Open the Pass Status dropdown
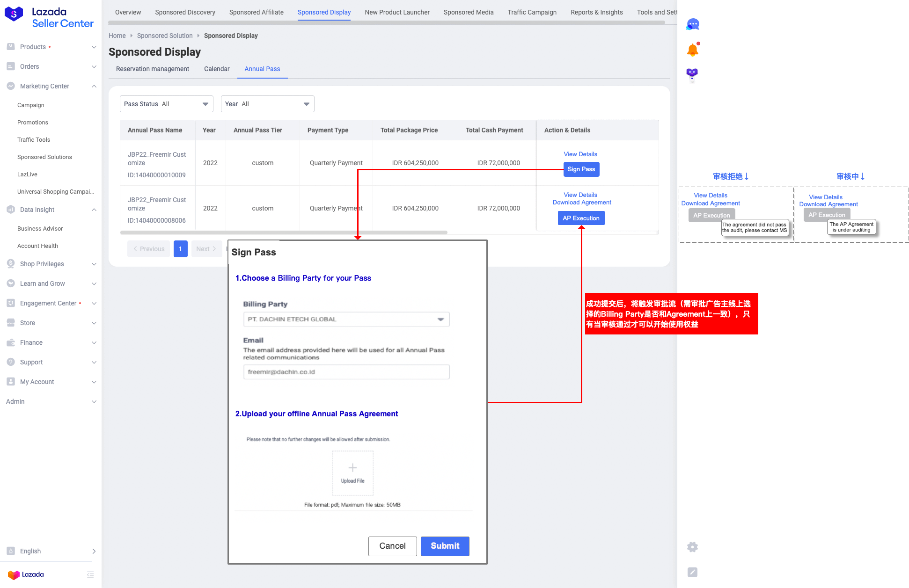The height and width of the screenshot is (588, 909). point(166,104)
